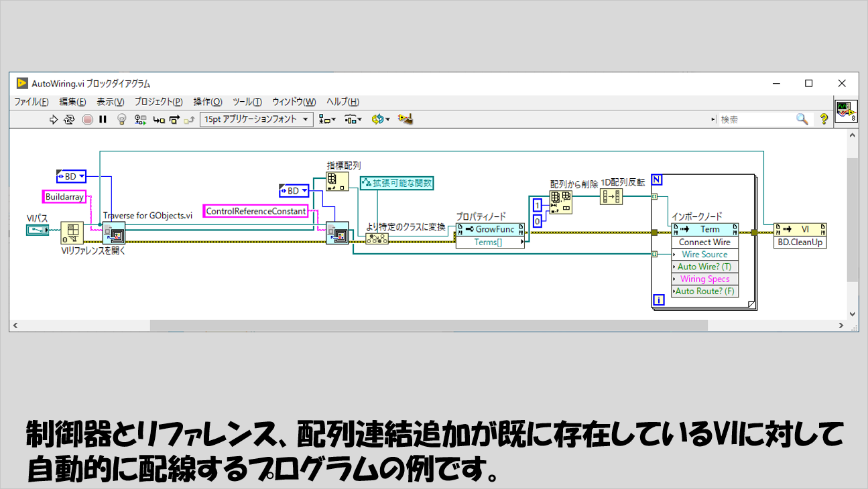Open the Align Objects dropdown

(328, 119)
